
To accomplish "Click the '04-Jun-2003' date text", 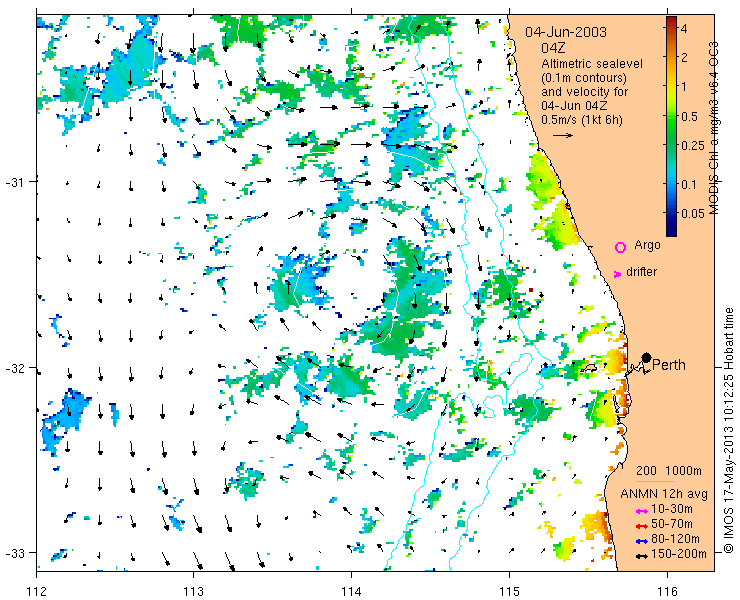I will (566, 32).
